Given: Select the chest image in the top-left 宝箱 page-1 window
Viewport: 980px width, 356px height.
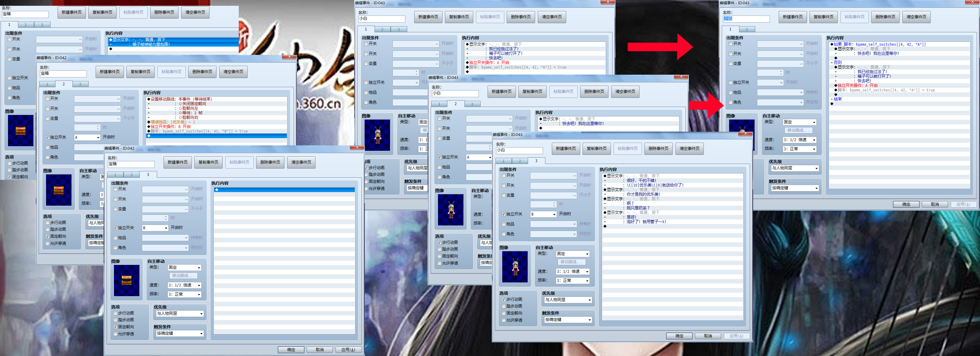Looking at the screenshot, I should click(20, 130).
